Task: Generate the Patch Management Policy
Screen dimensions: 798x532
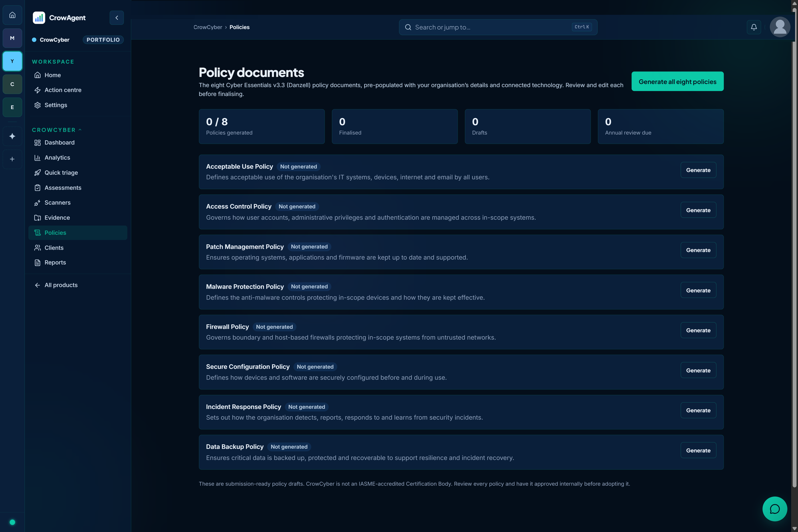Action: click(698, 250)
